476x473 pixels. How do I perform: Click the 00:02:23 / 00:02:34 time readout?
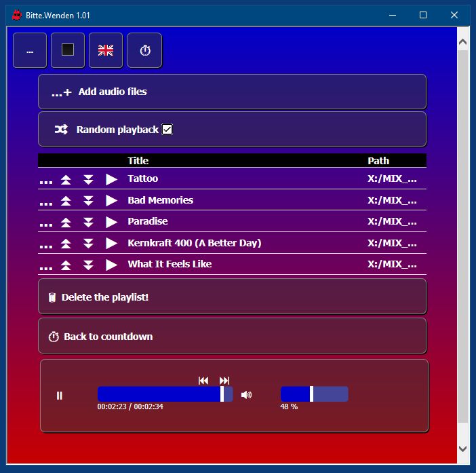point(130,406)
